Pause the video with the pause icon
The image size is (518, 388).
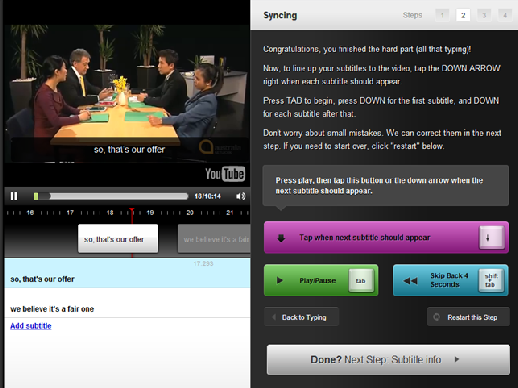14,196
